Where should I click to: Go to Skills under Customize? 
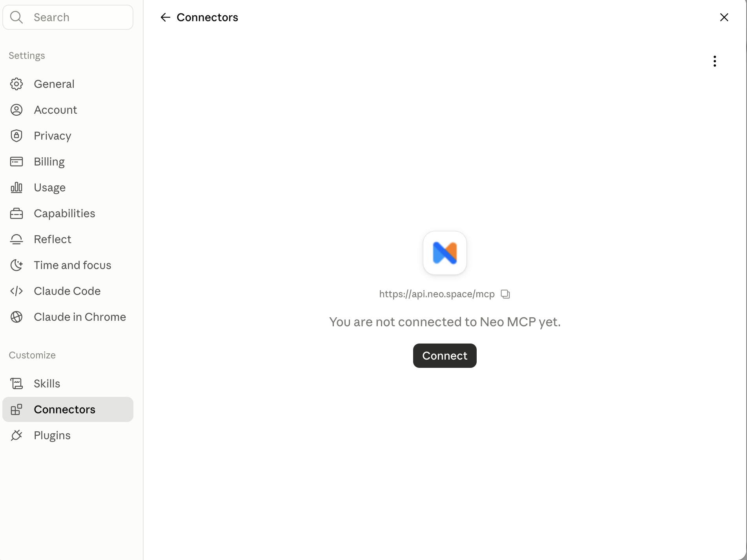[x=68, y=384]
